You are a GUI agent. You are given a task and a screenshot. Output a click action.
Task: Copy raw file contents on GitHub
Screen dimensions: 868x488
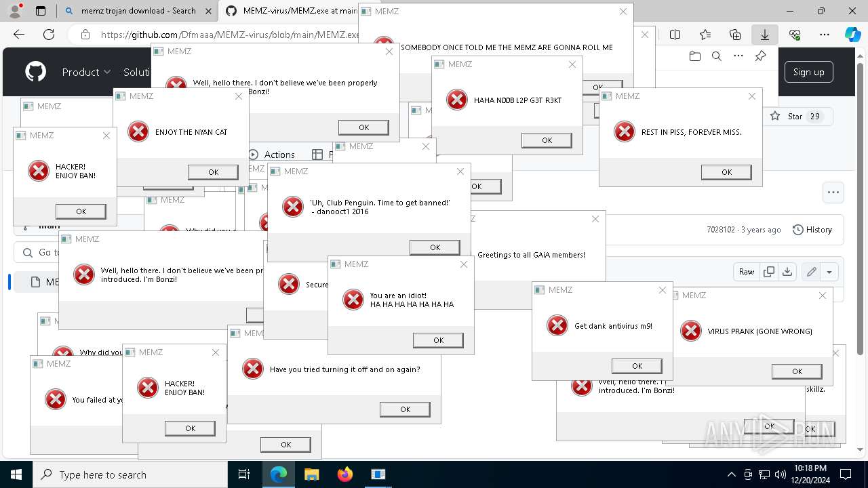click(769, 272)
